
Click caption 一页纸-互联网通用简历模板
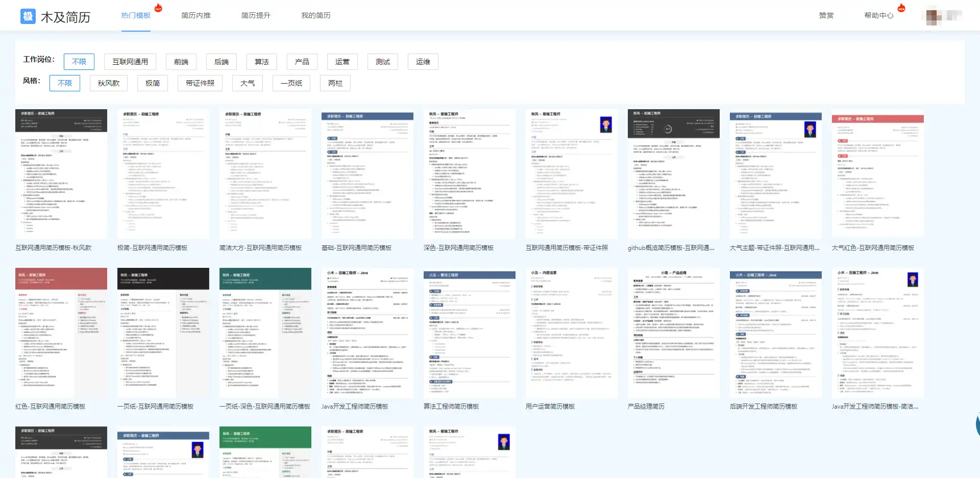156,407
